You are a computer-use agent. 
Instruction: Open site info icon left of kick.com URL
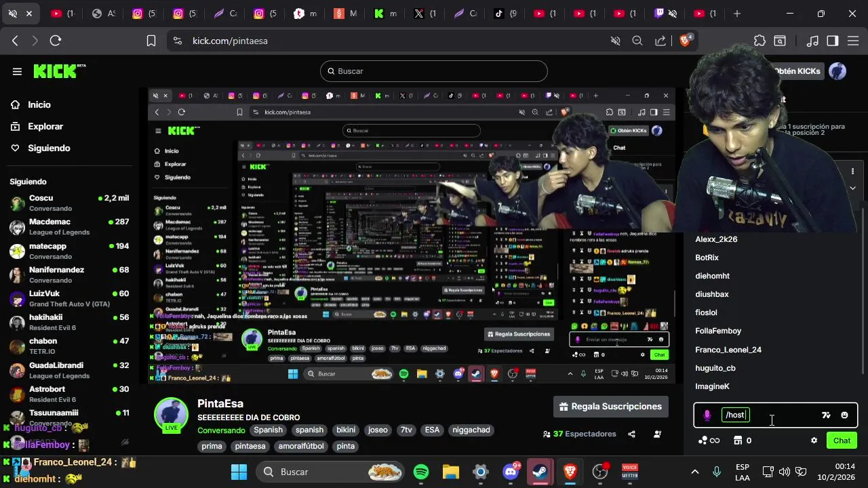[178, 41]
